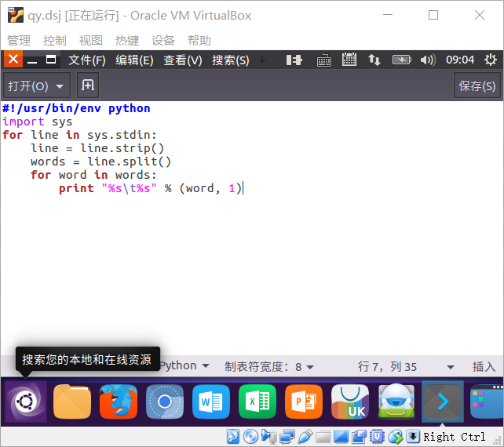504x447 pixels.
Task: Open the sound volume indicator
Action: click(x=428, y=60)
